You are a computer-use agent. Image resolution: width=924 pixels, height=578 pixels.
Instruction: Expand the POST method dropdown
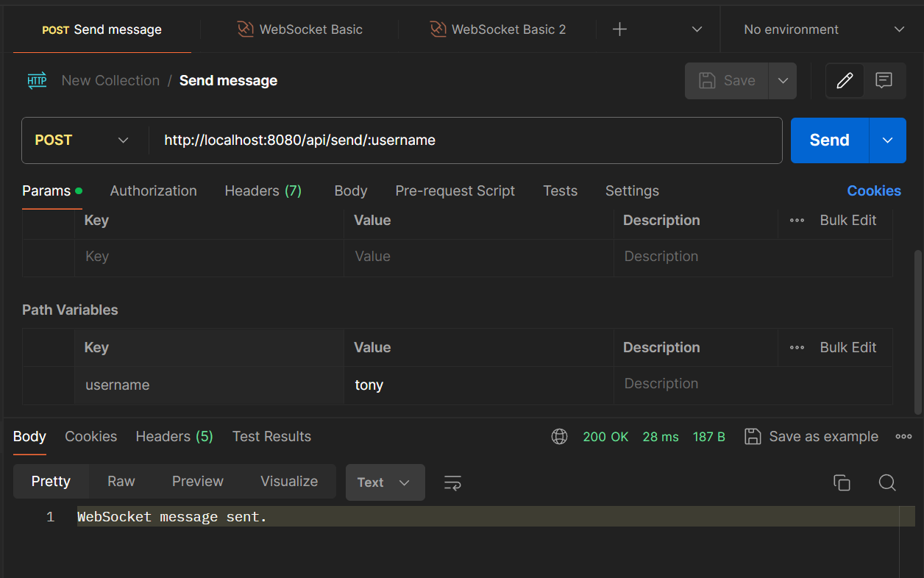[x=82, y=140]
